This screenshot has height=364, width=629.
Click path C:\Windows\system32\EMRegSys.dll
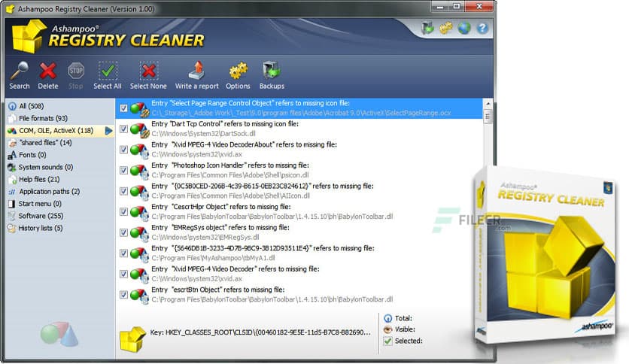[205, 238]
